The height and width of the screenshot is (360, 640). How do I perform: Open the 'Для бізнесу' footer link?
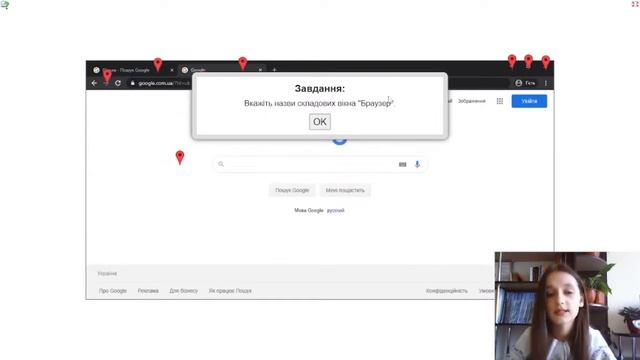184,291
